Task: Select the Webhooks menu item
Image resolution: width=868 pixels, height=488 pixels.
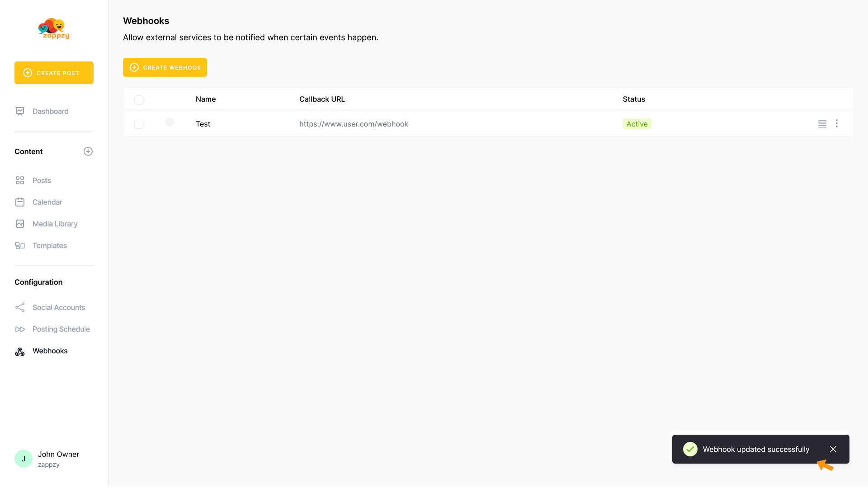Action: point(50,351)
